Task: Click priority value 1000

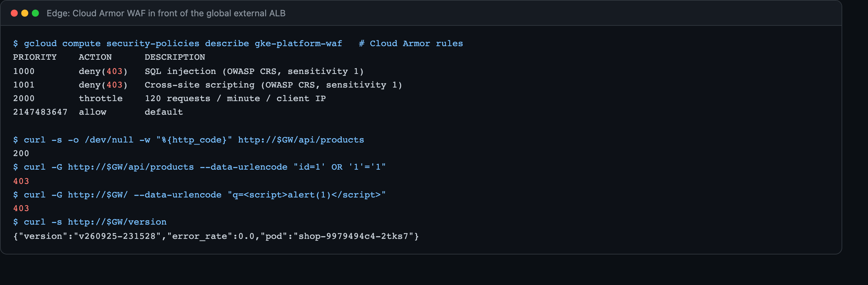Action: pos(24,71)
